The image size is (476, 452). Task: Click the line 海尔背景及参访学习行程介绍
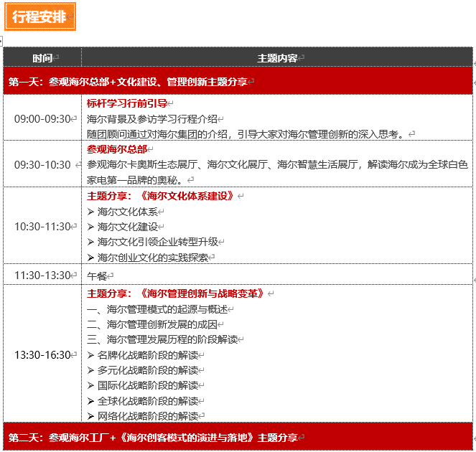(152, 119)
